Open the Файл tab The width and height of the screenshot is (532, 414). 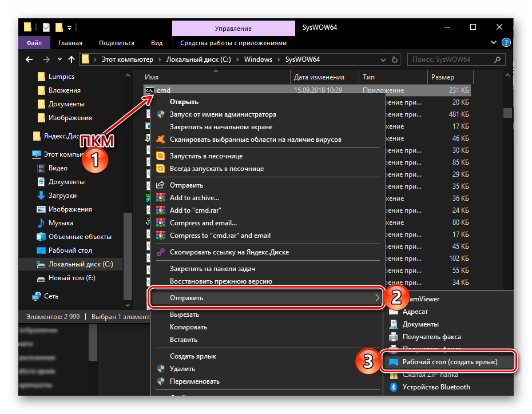[34, 43]
